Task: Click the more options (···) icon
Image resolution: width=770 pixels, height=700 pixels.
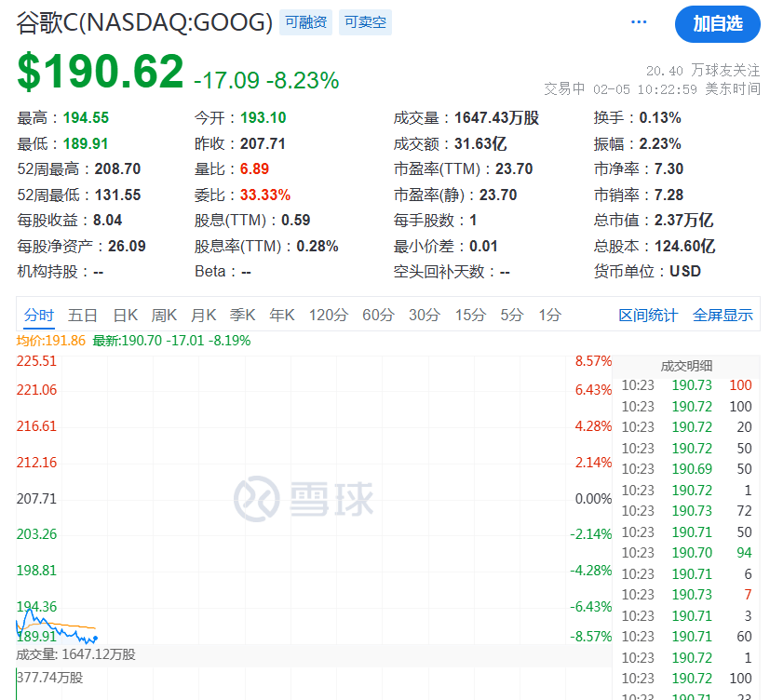Action: [638, 21]
